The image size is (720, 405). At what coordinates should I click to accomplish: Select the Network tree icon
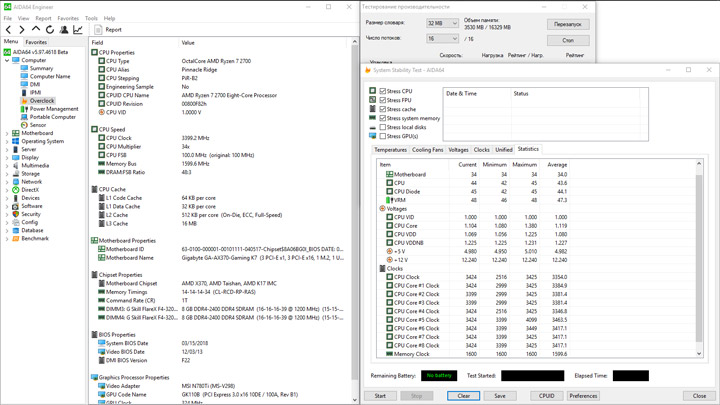[x=16, y=182]
